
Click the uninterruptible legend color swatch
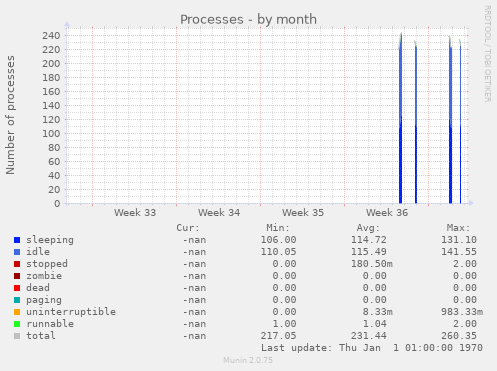click(17, 312)
